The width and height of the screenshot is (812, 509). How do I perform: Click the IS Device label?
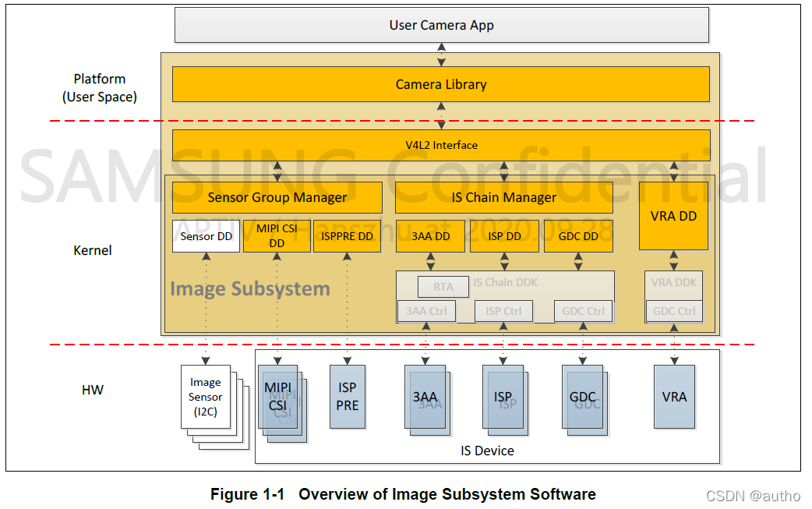[487, 451]
